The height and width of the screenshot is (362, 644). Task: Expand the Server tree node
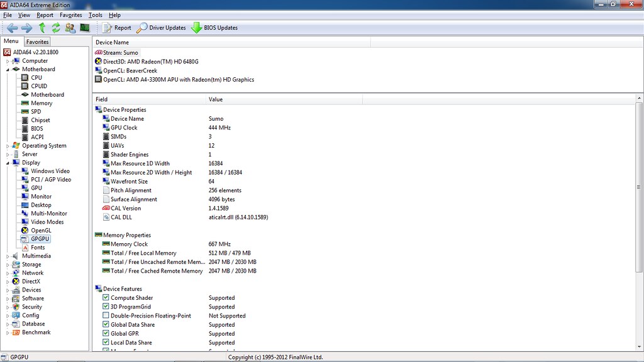(8, 155)
